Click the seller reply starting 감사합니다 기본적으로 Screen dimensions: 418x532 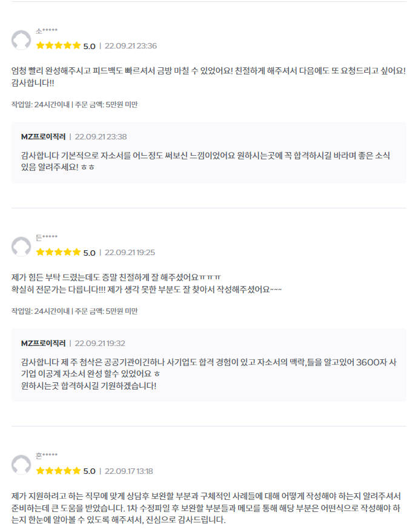pyautogui.click(x=205, y=161)
